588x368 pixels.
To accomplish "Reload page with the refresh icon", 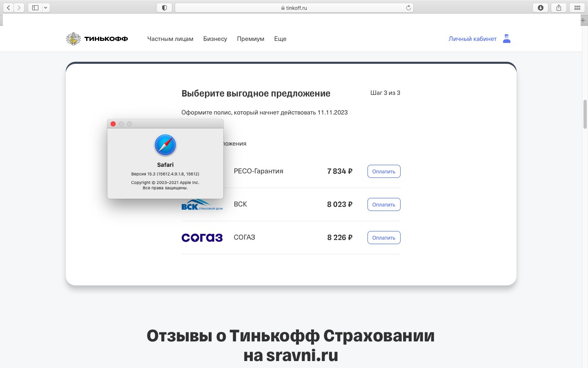I will click(408, 8).
